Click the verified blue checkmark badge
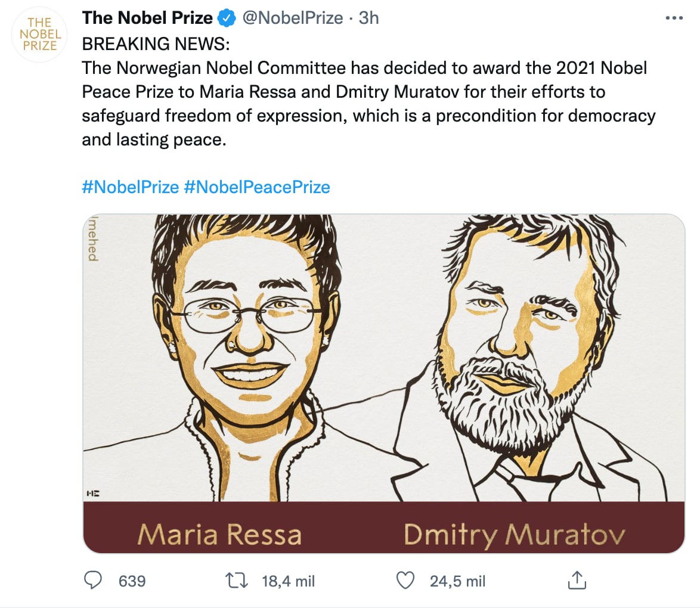This screenshot has height=608, width=700. 225,17
